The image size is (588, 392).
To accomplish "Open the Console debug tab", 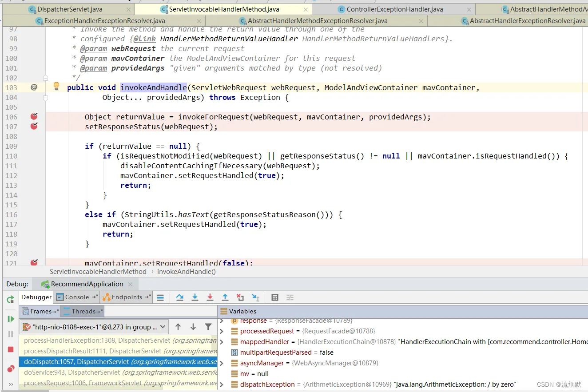I will click(x=77, y=297).
